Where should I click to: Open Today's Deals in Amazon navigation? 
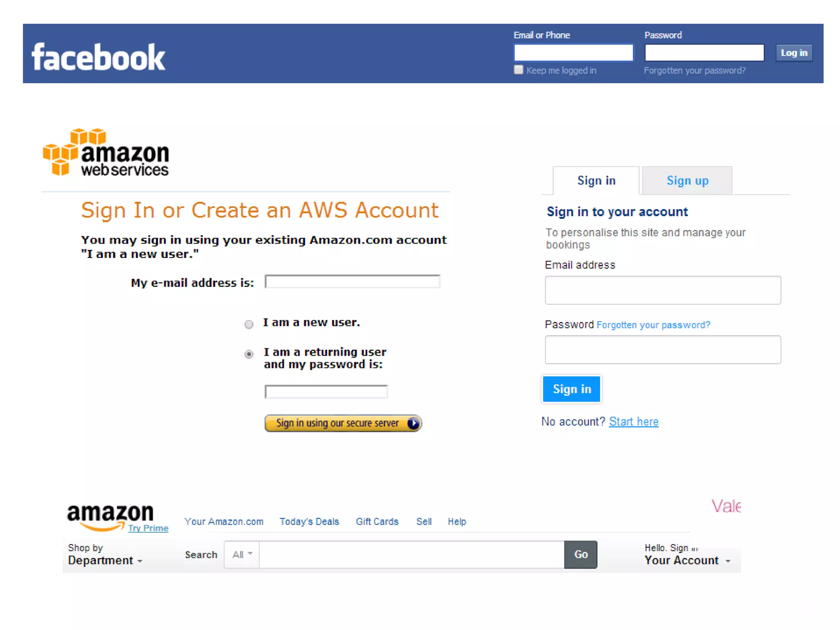click(x=309, y=521)
